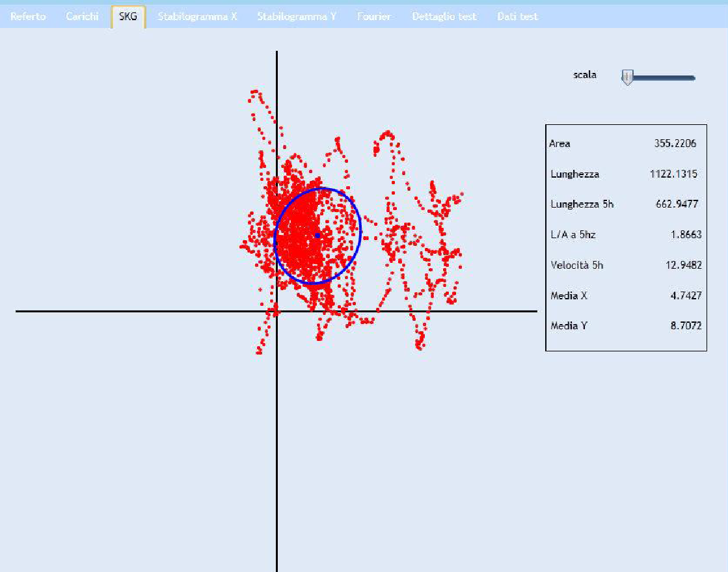
Task: Select the Lunghezza value 1122.1315
Action: point(674,174)
